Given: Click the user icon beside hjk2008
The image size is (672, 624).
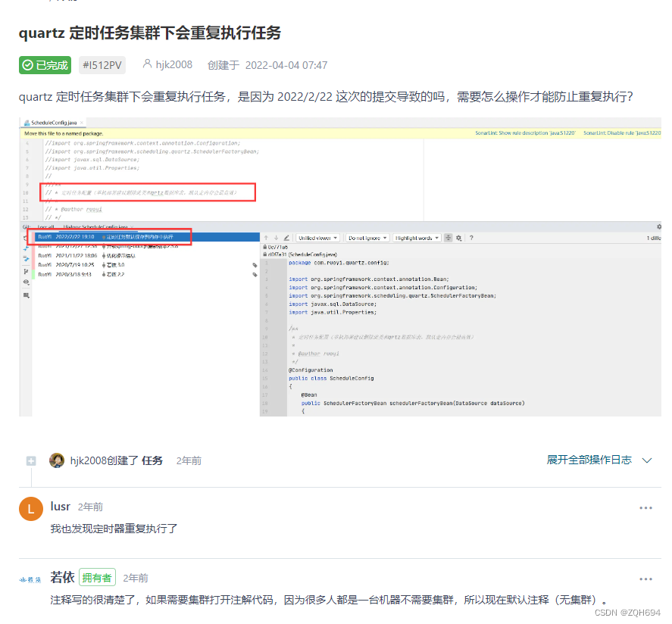Looking at the screenshot, I should pyautogui.click(x=148, y=65).
